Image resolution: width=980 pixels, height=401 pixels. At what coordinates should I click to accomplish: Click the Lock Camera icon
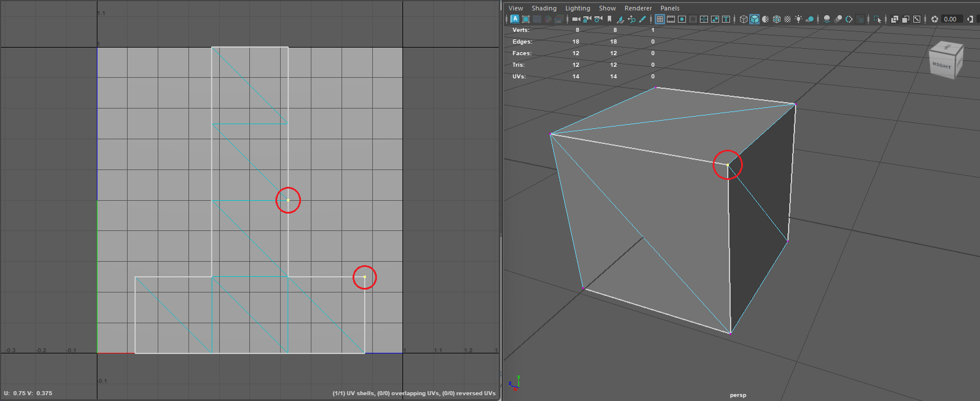tap(587, 19)
